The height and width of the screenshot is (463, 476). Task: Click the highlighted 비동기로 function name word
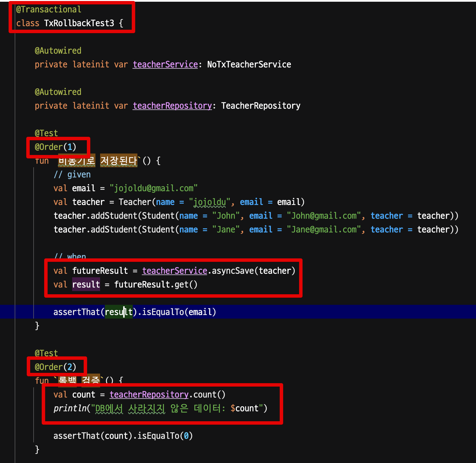(x=76, y=160)
